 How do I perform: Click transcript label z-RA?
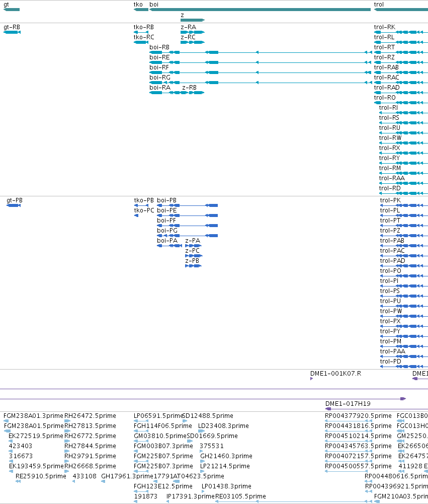pyautogui.click(x=188, y=27)
